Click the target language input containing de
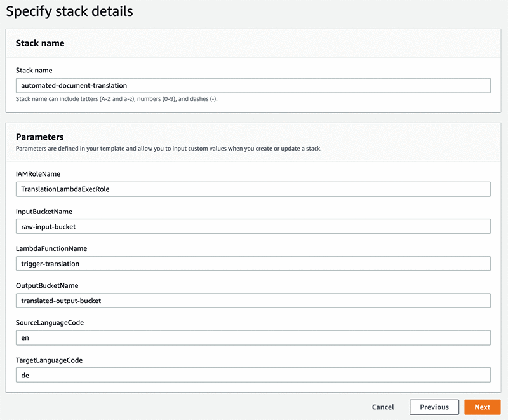The image size is (508, 420). point(253,375)
